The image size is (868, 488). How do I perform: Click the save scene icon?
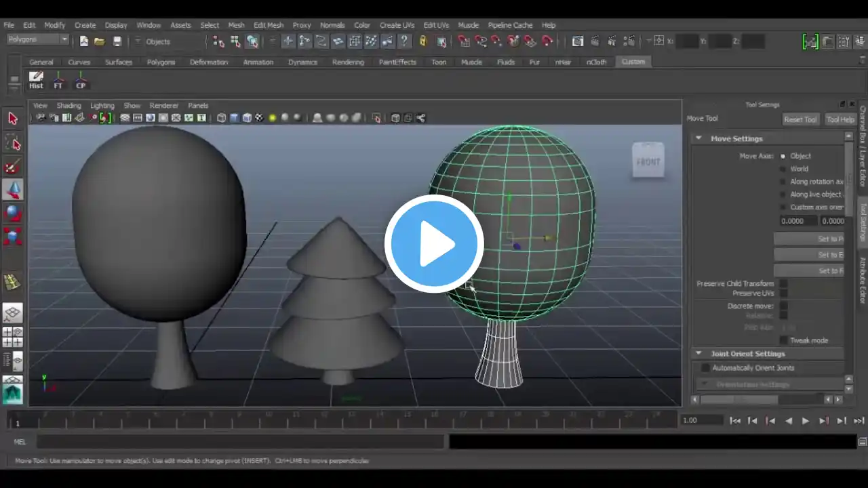pos(117,41)
